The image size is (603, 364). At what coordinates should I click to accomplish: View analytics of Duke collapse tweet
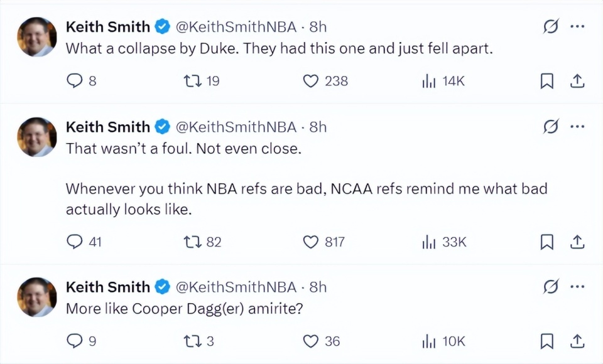[x=429, y=81]
